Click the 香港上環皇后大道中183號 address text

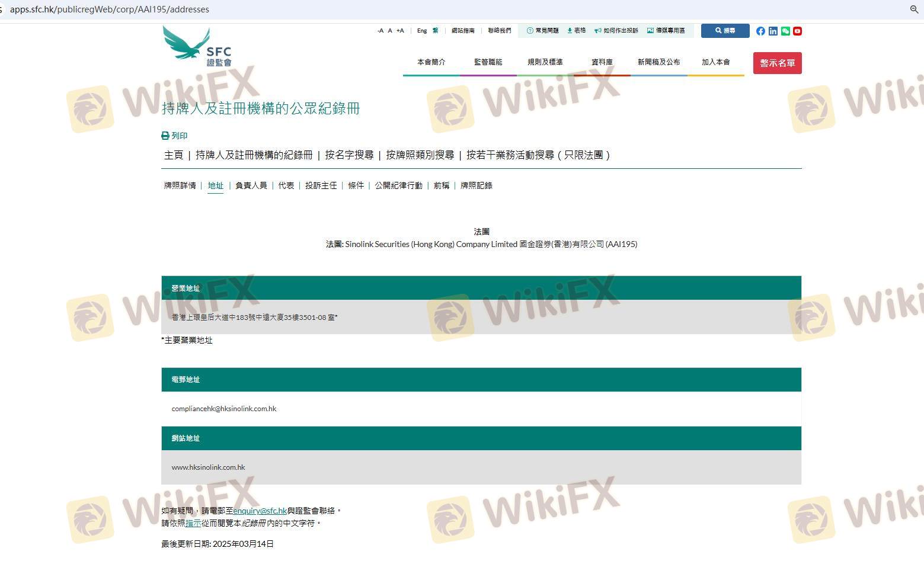(x=255, y=318)
